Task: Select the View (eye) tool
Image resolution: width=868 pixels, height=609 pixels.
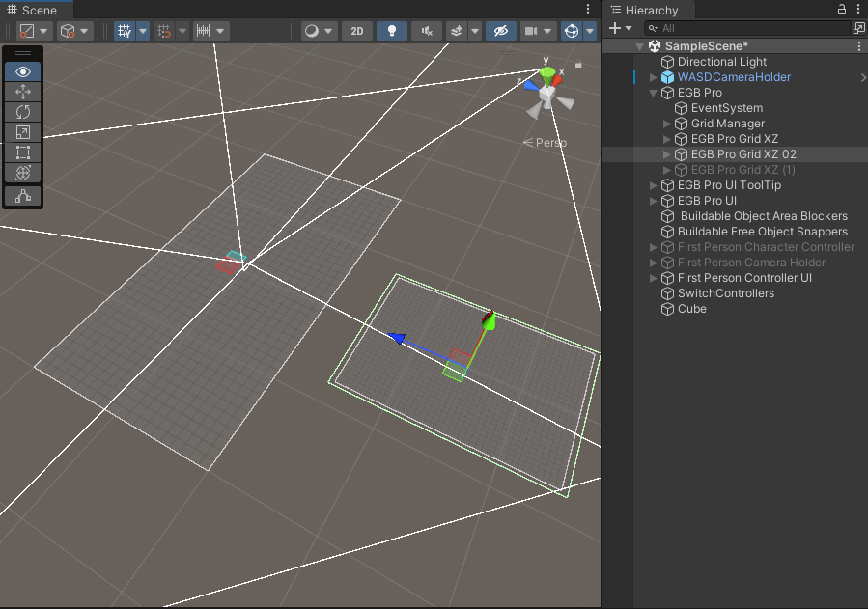Action: (x=23, y=72)
